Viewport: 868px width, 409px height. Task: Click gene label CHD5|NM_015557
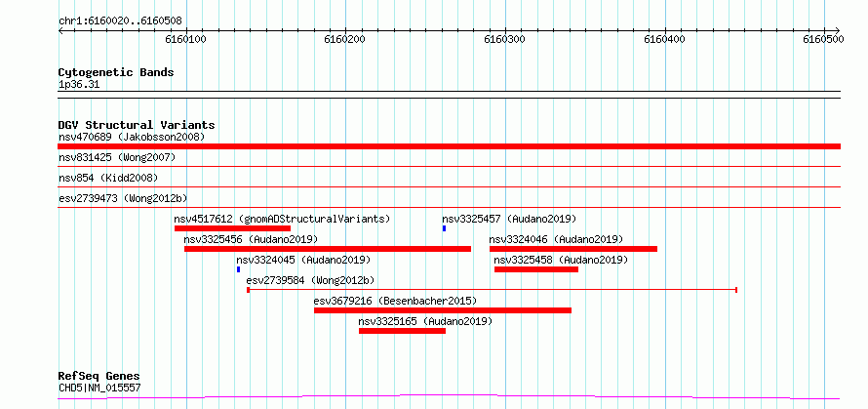(99, 388)
